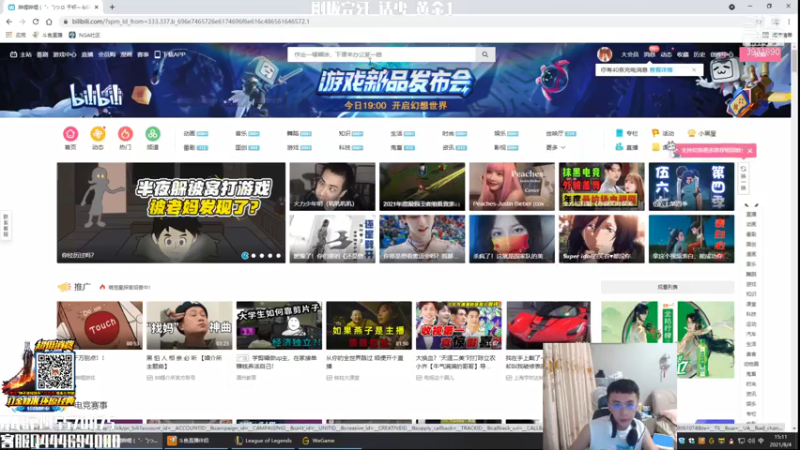800x450 pixels.
Task: Open the 伍六七 第四季 video thumbnail
Action: tap(691, 186)
